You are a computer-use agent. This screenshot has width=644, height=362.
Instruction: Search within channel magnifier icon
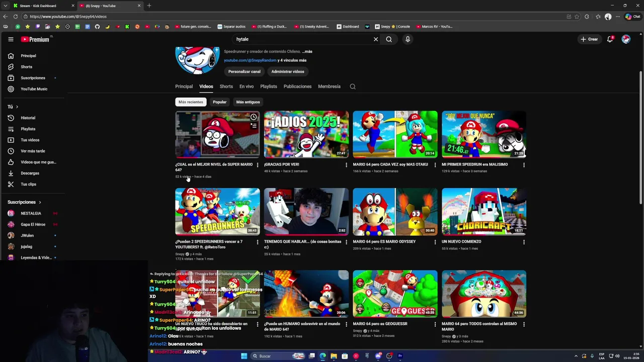coord(353,86)
